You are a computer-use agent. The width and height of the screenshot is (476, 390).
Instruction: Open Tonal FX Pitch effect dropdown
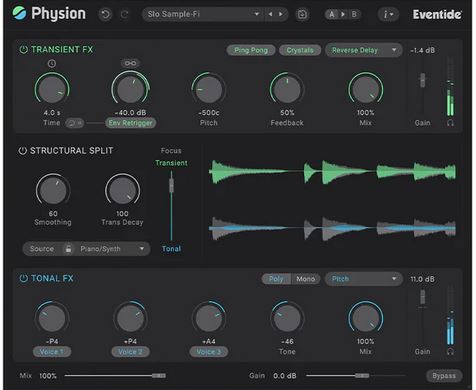(x=364, y=279)
